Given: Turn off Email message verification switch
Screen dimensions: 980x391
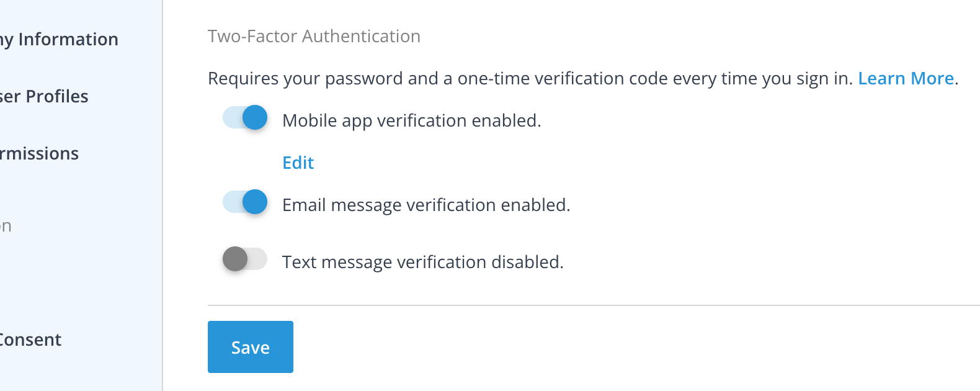Looking at the screenshot, I should tap(246, 202).
